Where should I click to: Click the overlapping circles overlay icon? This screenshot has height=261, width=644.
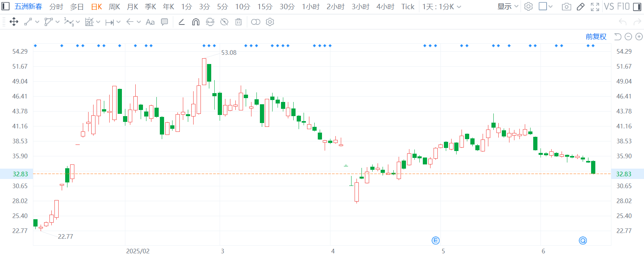tap(256, 22)
